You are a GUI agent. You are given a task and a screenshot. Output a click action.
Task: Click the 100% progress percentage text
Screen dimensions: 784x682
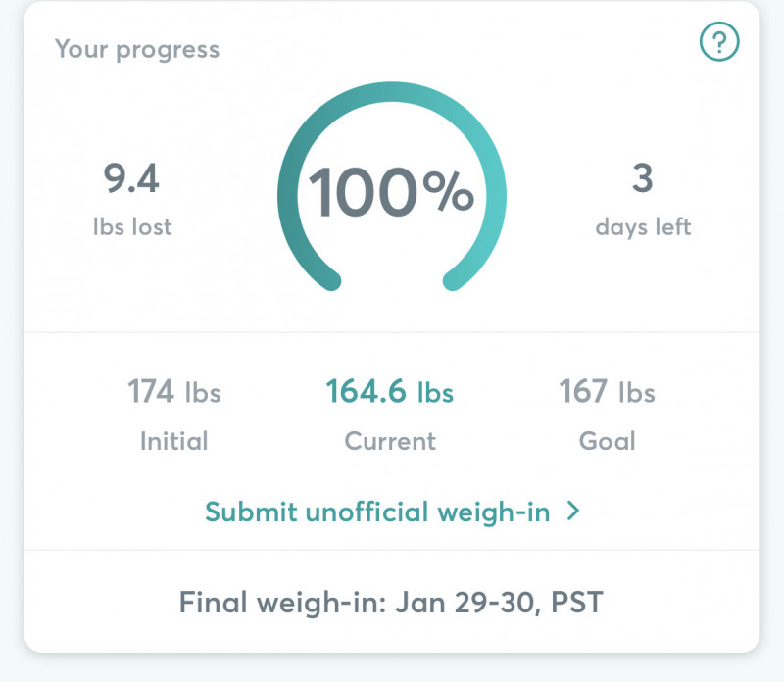point(392,192)
